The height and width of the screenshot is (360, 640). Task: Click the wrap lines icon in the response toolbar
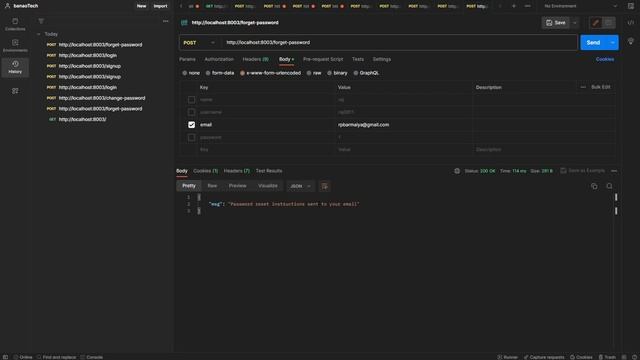coord(324,186)
